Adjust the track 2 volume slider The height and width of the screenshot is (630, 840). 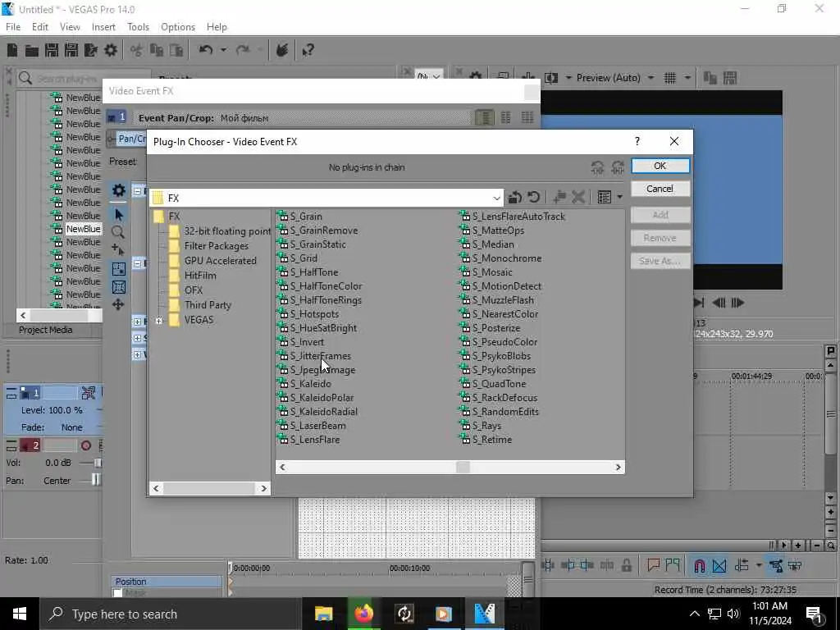click(98, 463)
